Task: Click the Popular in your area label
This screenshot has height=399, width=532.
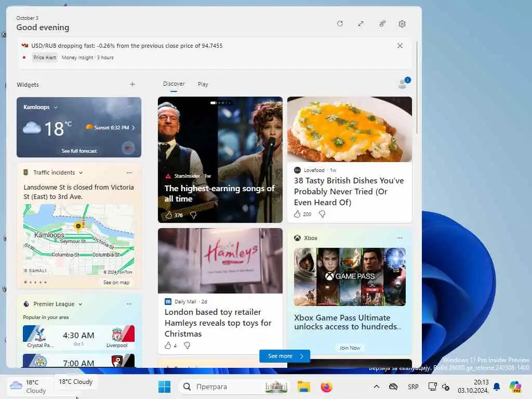Action: (46, 317)
